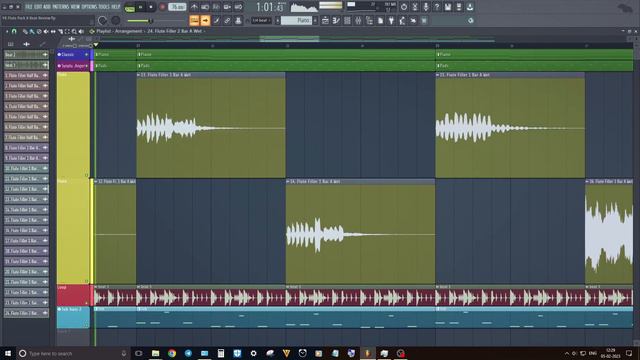Open the Playlist options menu arrow
The width and height of the screenshot is (640, 360).
coord(7,31)
